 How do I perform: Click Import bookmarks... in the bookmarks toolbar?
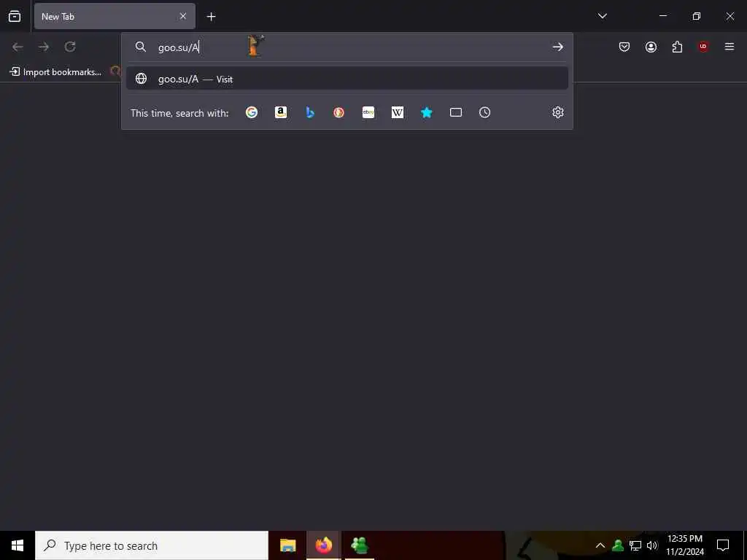coord(55,72)
